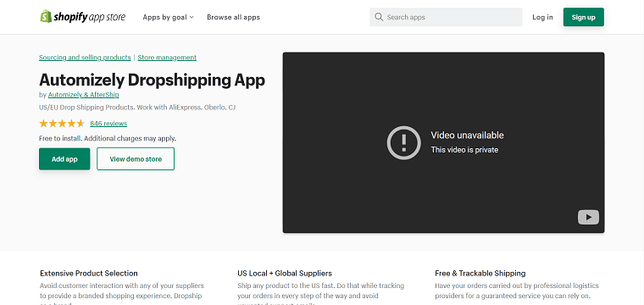Screen dimensions: 644x305
Task: Visit Automizely & AfterShip developer page
Action: coord(83,95)
